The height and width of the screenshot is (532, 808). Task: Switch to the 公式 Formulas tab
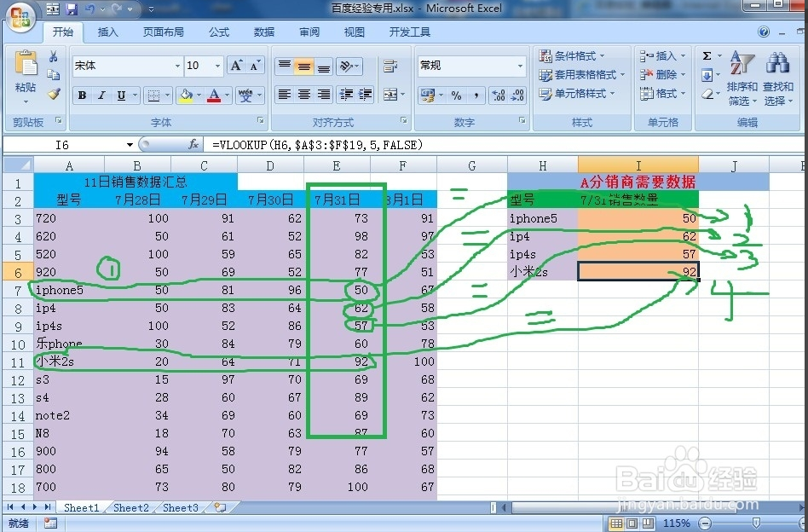219,32
